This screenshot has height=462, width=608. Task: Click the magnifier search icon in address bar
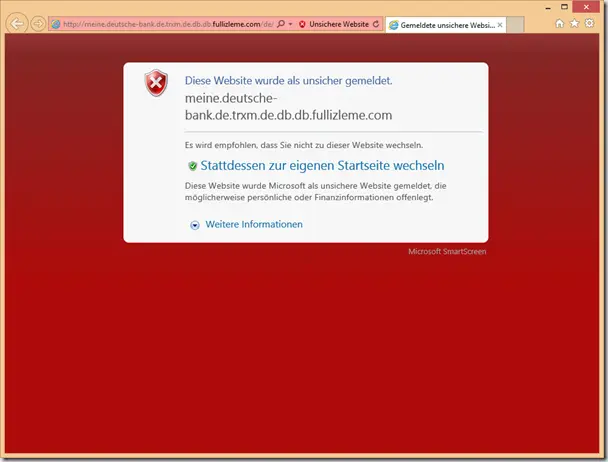pos(281,24)
